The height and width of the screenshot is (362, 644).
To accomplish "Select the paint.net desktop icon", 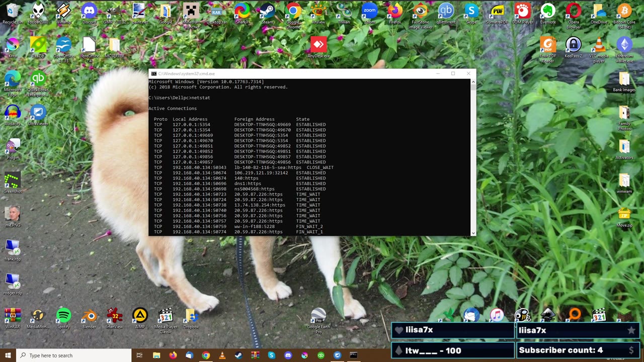I will coord(139,14).
